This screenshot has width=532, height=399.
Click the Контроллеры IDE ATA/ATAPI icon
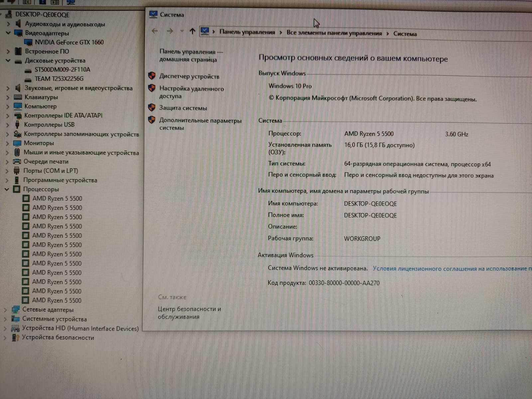coord(18,116)
